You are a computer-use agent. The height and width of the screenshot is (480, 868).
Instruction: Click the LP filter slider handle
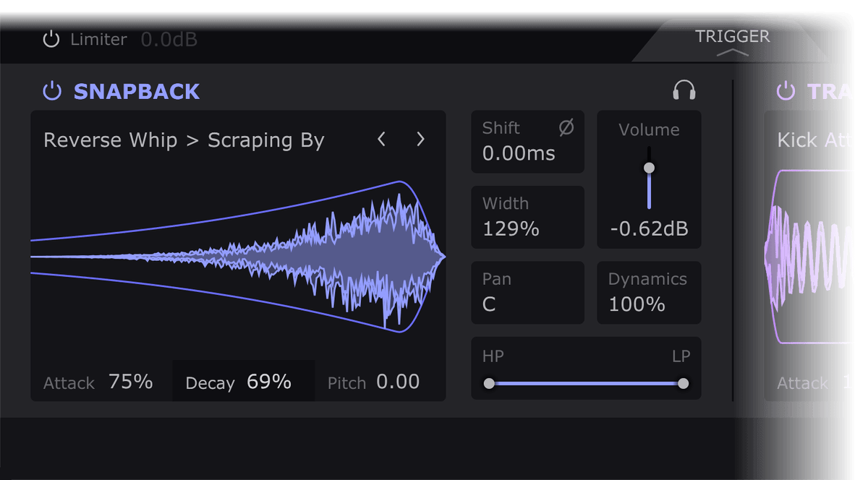click(683, 383)
